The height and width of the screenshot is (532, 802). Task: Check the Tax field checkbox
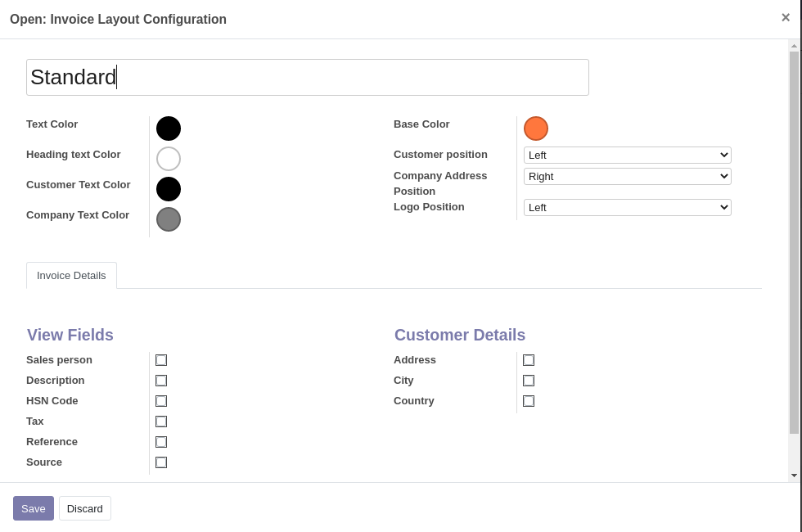pyautogui.click(x=161, y=422)
